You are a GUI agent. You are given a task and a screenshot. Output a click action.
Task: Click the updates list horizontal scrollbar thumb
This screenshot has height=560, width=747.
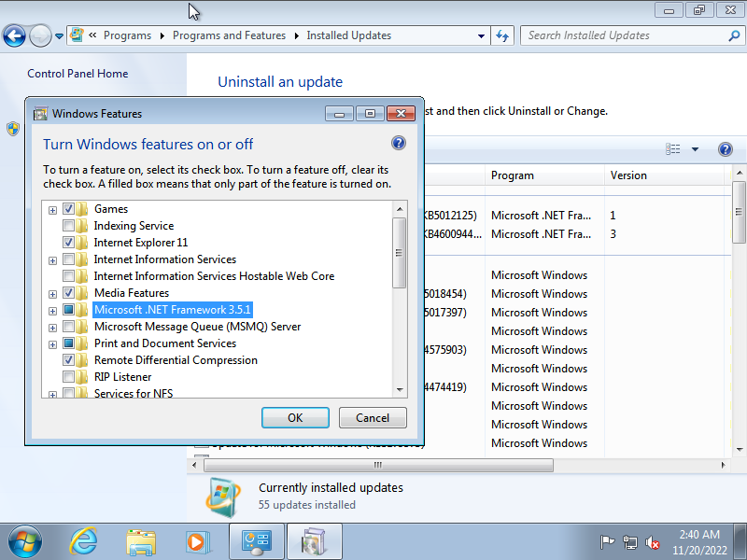pos(379,465)
